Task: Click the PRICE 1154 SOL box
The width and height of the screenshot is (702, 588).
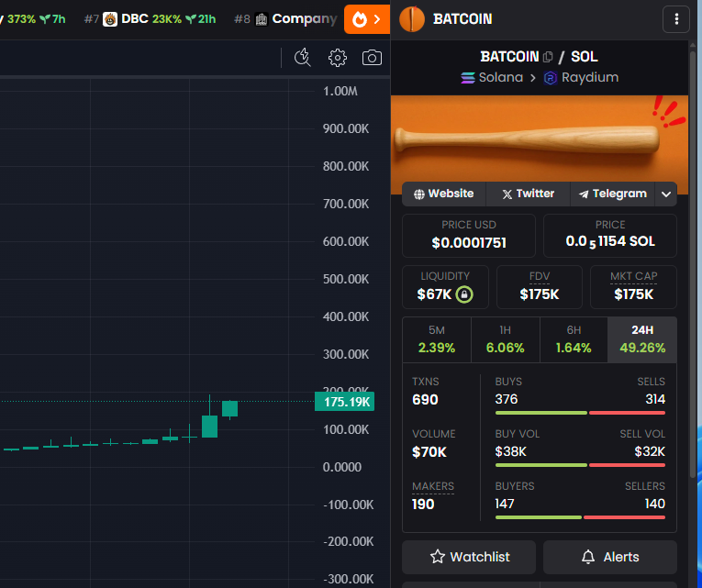Action: point(609,236)
